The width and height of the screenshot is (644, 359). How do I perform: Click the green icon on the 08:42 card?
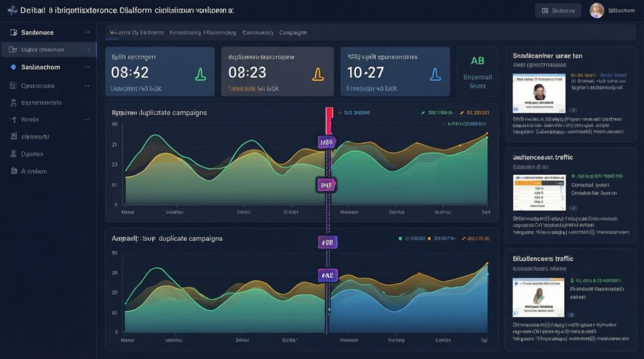click(200, 75)
